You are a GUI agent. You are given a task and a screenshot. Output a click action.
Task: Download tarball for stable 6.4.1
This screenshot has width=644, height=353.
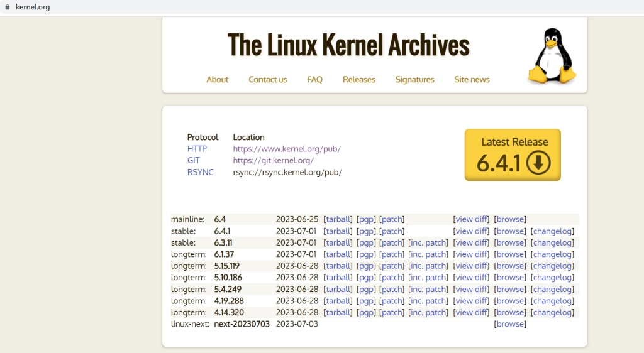[x=338, y=231]
